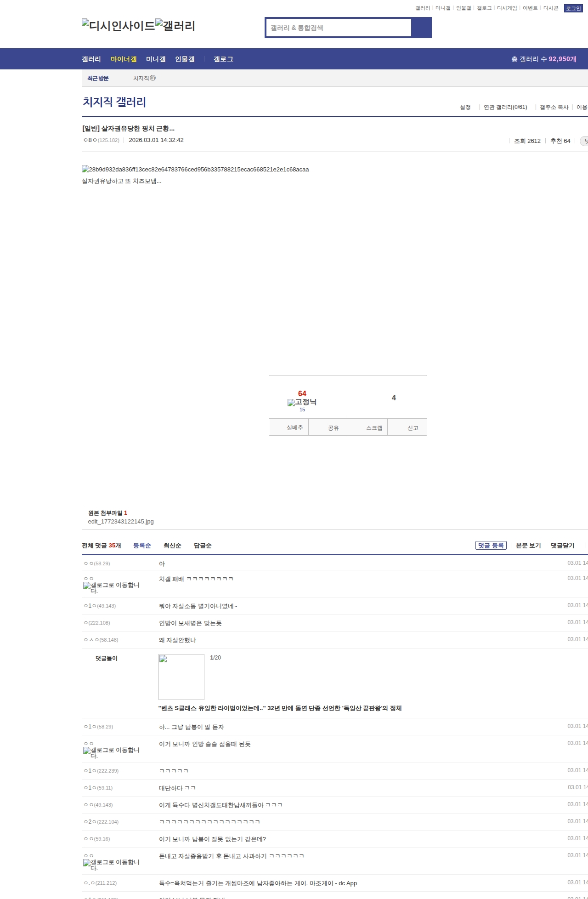
Task: Focus the 갤러리 & 통합검색 search field
Action: [339, 28]
